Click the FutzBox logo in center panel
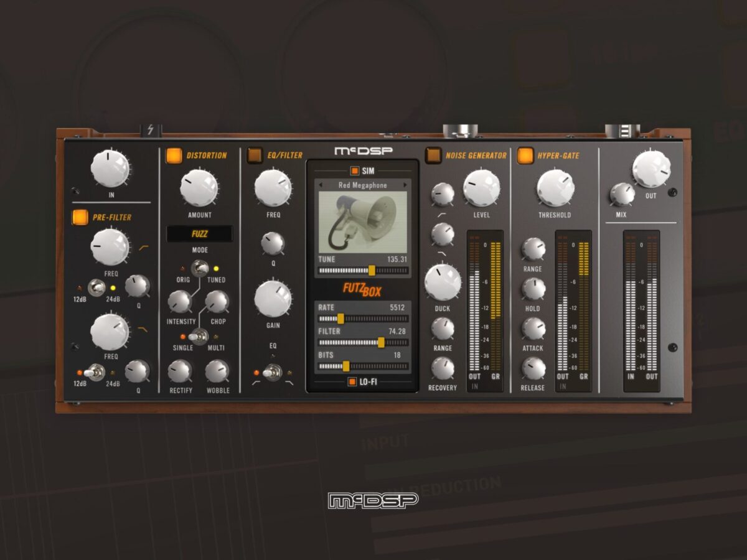Viewport: 747px width, 560px height. [x=362, y=290]
